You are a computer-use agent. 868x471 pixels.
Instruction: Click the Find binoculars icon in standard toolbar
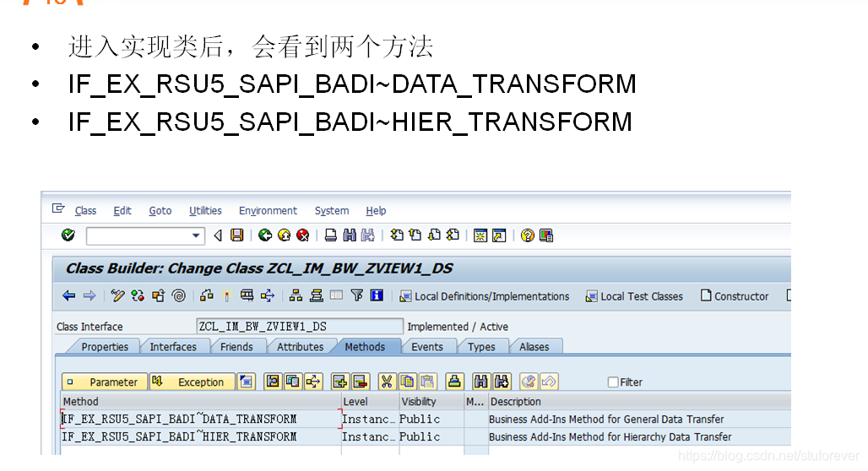pyautogui.click(x=350, y=235)
